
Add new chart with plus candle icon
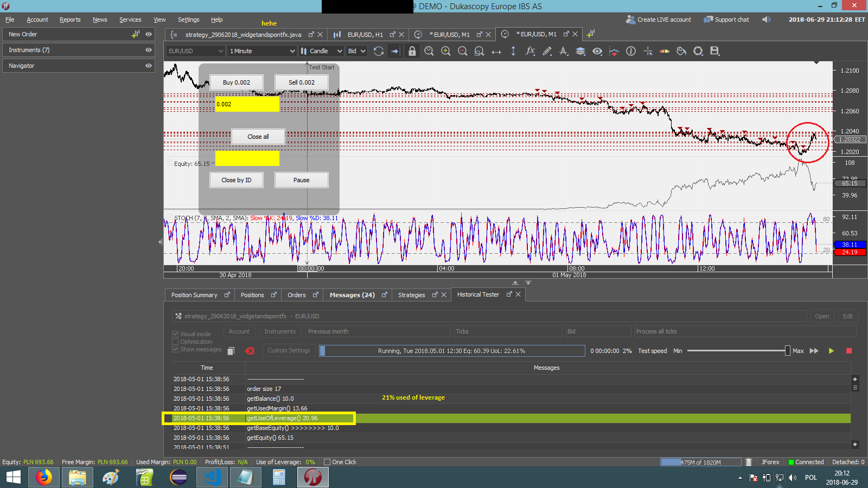591,34
